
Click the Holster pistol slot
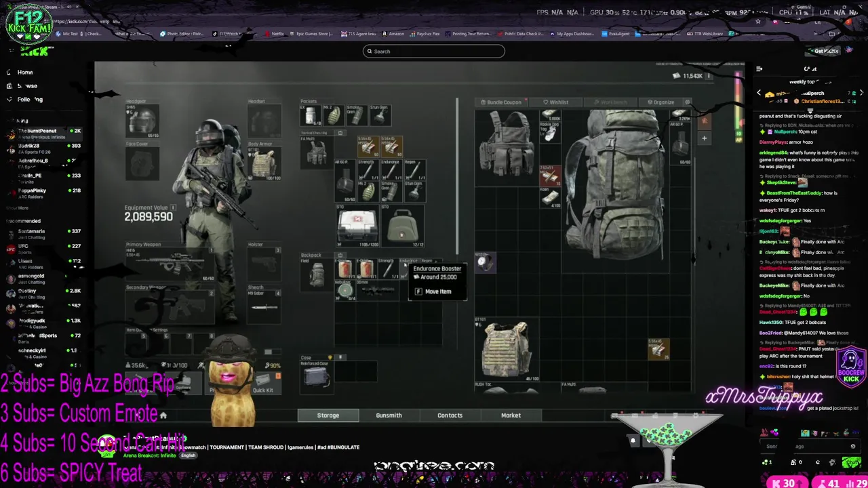tap(264, 264)
